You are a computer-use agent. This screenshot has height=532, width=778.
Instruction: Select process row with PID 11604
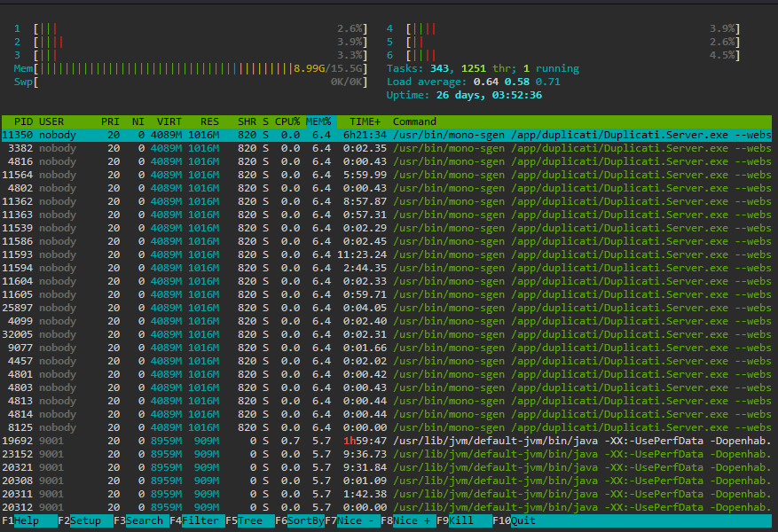pos(387,281)
